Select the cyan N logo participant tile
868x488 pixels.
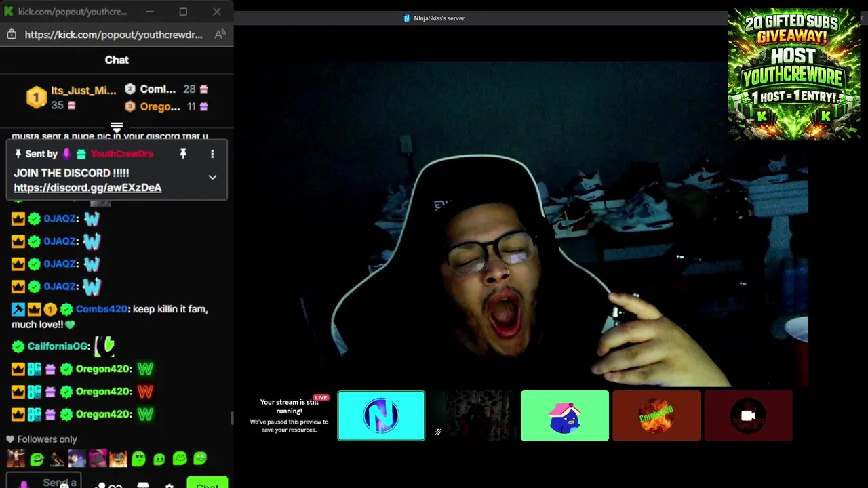coord(381,415)
